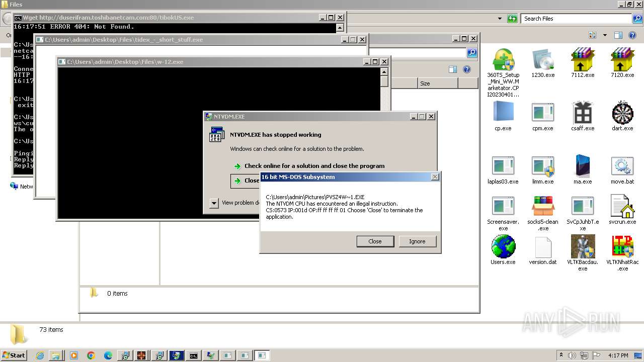Toggle preview pane in inner Explorer window
644x362 pixels.
(453, 69)
